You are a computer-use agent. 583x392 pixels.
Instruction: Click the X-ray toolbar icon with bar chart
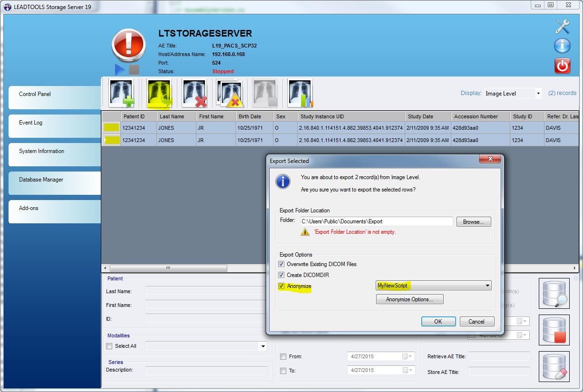coord(301,93)
